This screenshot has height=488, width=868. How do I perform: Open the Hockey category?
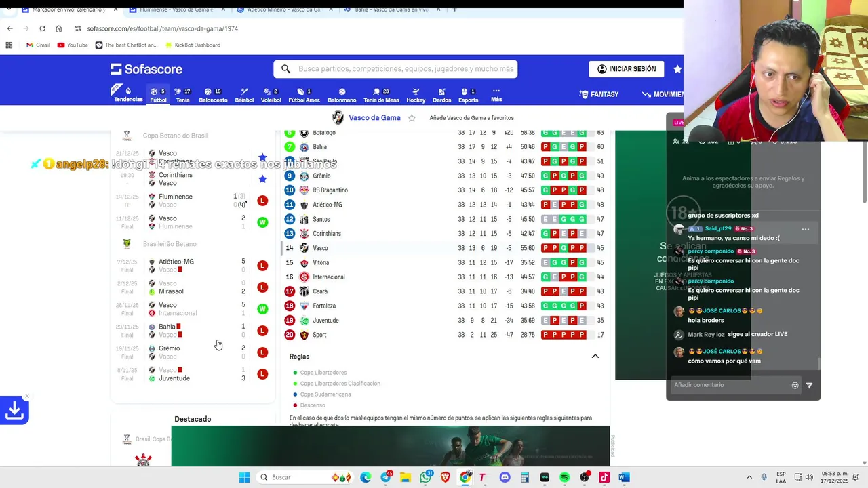pos(416,95)
